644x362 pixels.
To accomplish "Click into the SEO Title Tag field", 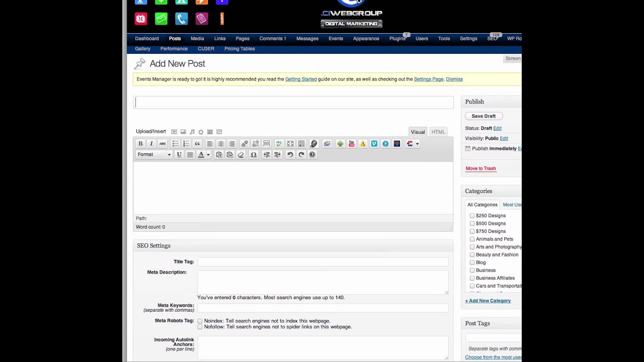I will click(x=323, y=262).
